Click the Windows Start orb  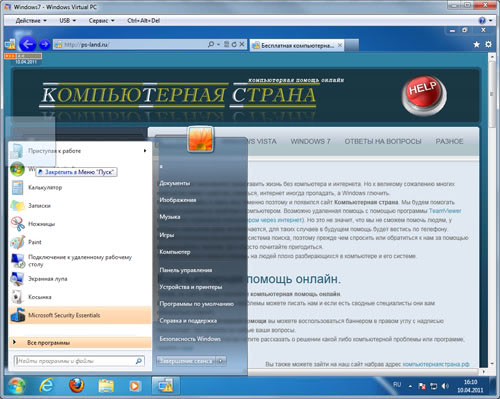pos(16,386)
